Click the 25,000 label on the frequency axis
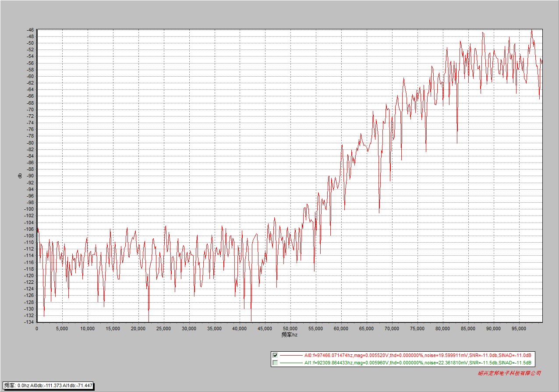The width and height of the screenshot is (559, 392). [x=163, y=328]
